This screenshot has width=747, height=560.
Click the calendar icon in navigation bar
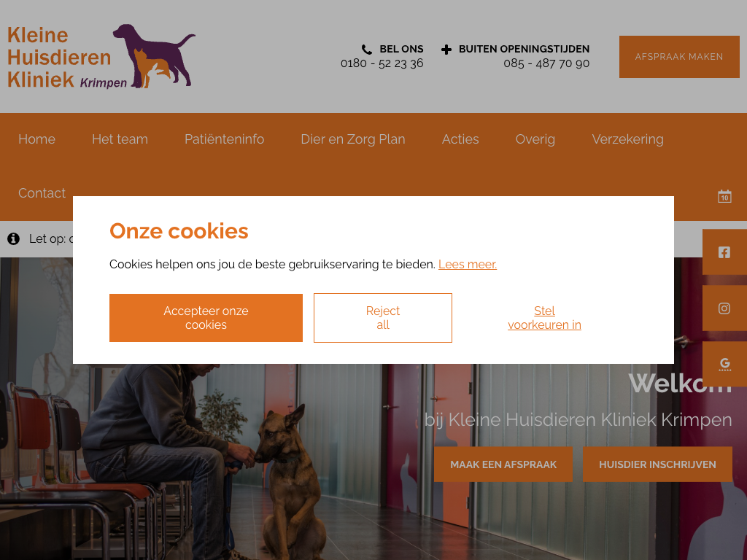click(724, 196)
